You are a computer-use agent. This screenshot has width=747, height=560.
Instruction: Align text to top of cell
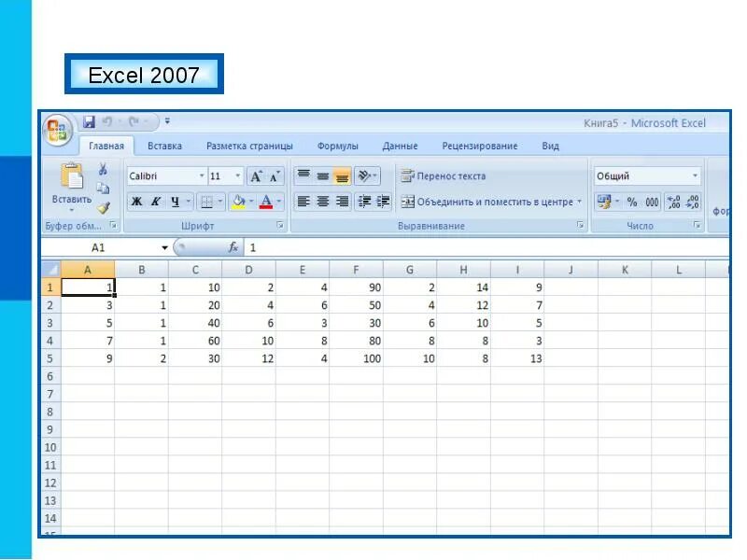click(x=303, y=175)
